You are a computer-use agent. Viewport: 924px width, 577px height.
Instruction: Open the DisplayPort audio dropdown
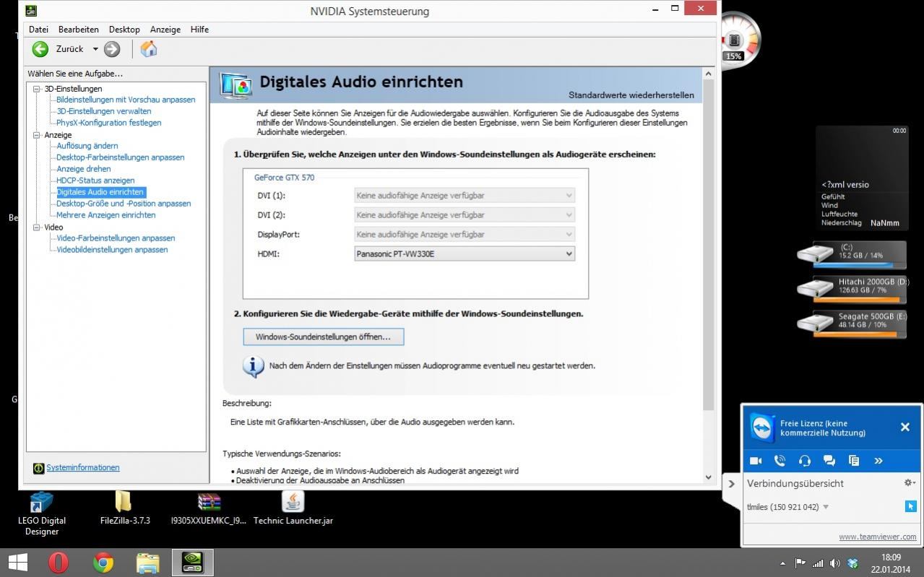(465, 234)
